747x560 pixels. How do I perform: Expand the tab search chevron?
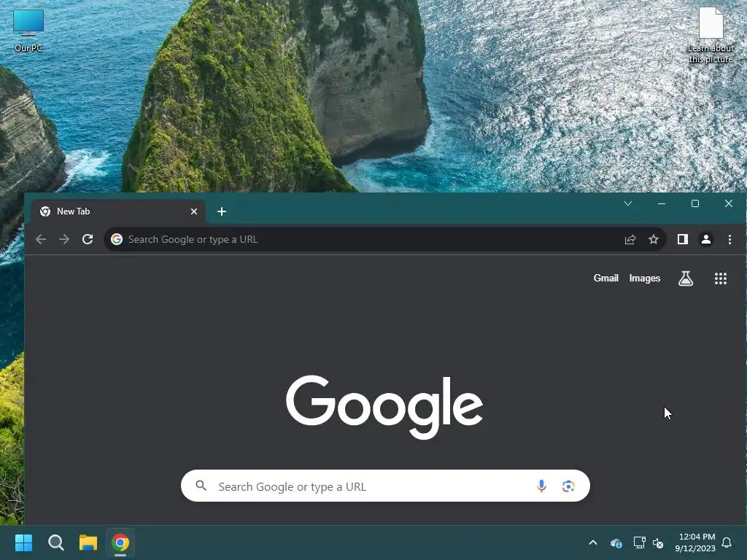[628, 203]
